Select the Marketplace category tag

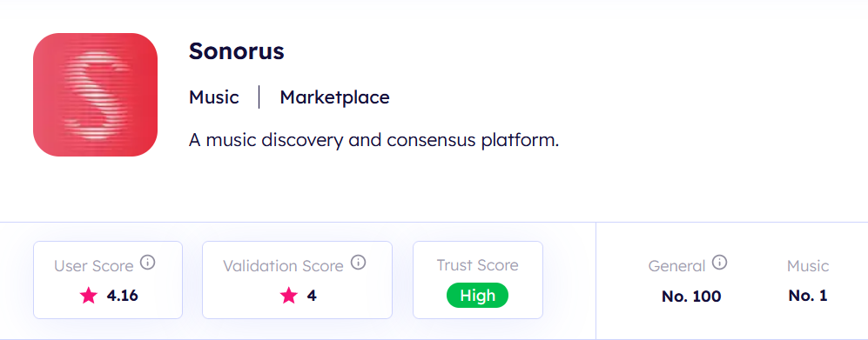point(334,97)
